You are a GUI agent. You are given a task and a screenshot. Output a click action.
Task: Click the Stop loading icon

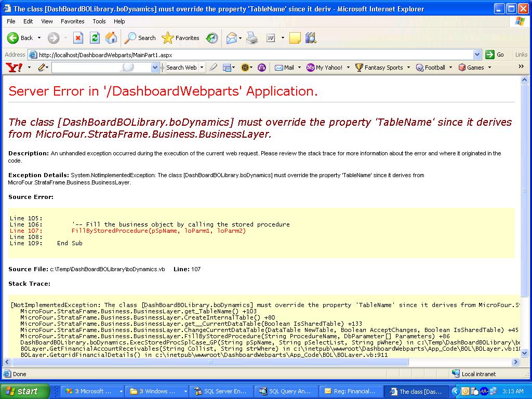click(78, 38)
